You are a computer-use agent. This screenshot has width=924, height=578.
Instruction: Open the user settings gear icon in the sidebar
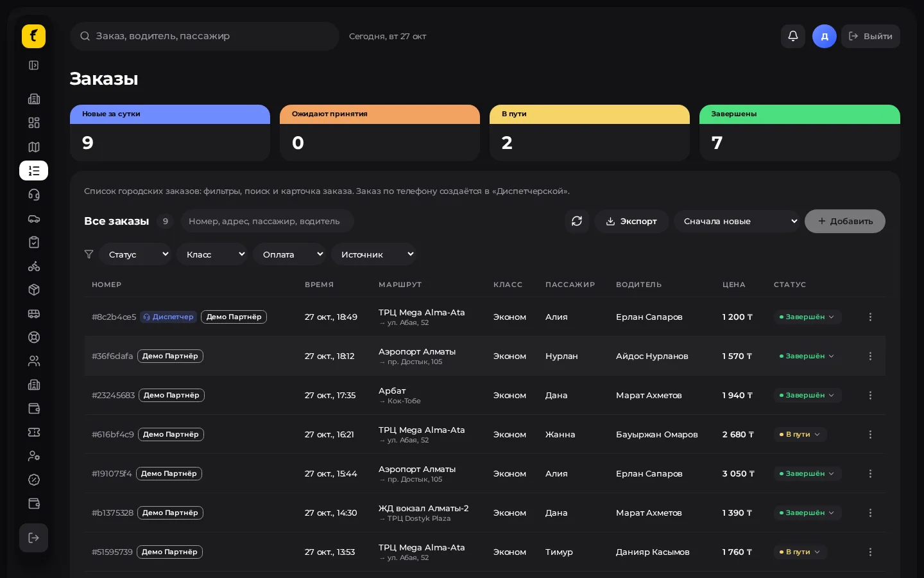click(x=34, y=456)
